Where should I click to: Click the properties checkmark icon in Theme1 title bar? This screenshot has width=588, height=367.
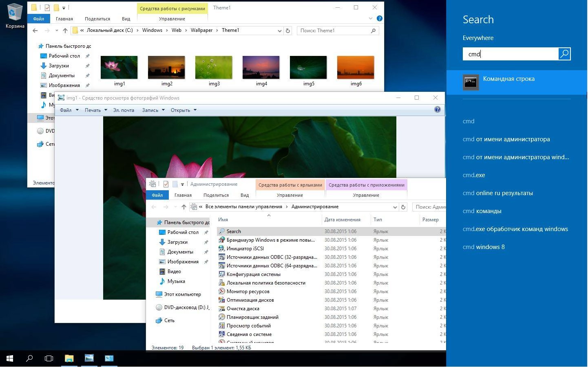pos(47,7)
